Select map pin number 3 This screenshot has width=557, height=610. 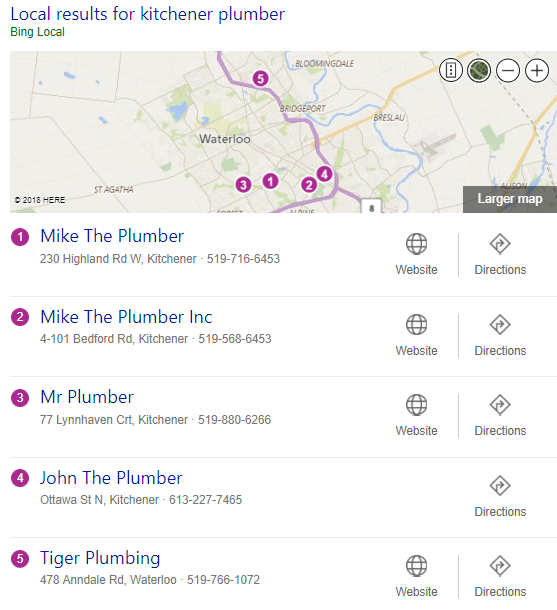point(243,184)
